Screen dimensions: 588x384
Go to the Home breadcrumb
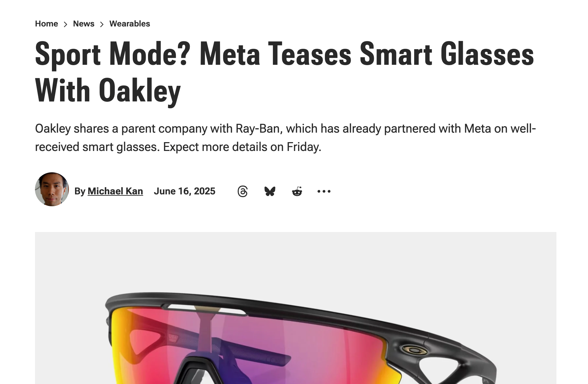point(47,24)
